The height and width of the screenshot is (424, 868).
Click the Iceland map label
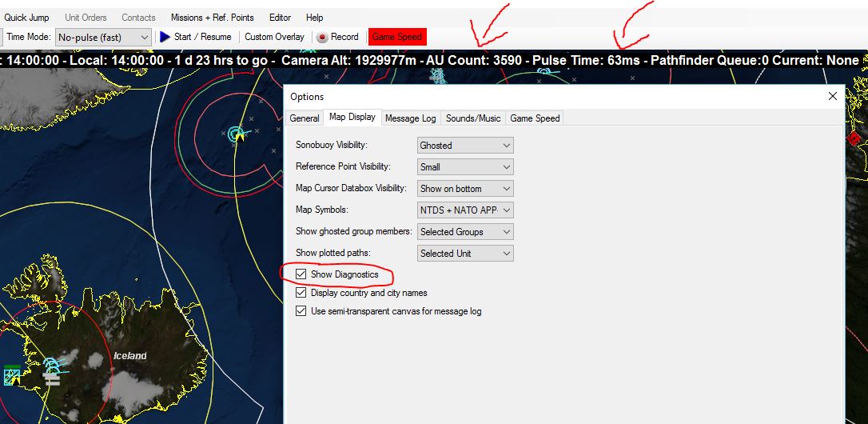pyautogui.click(x=130, y=356)
